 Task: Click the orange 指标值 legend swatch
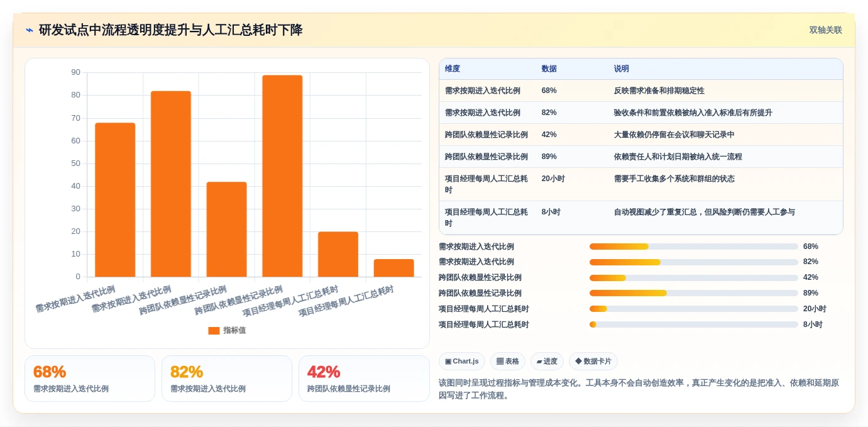pos(214,330)
